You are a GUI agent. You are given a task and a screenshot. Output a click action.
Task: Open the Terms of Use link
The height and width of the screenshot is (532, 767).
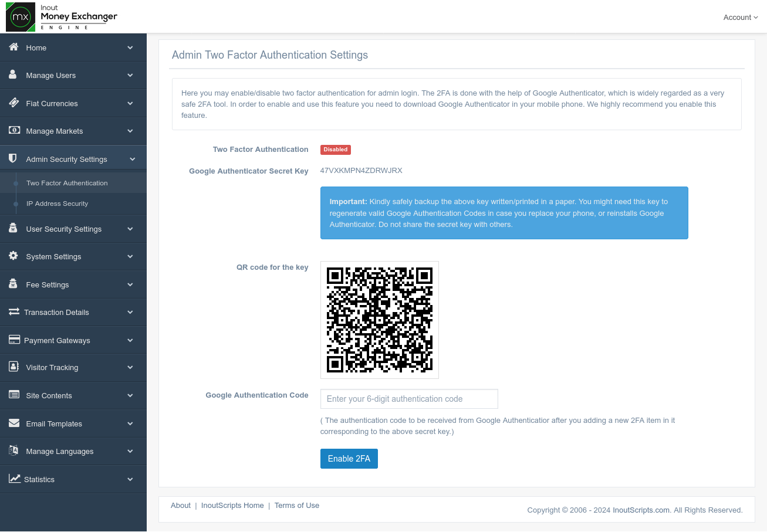click(296, 505)
